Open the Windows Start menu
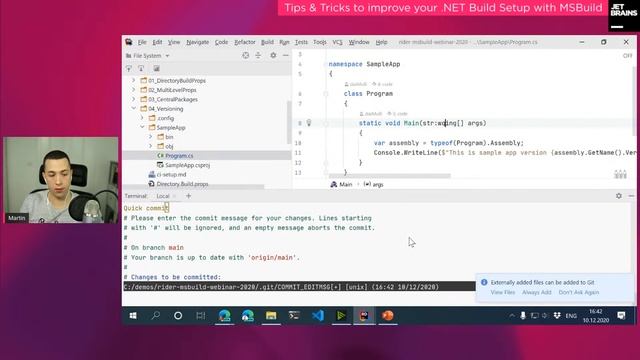Image resolution: width=640 pixels, height=360 pixels. click(133, 316)
